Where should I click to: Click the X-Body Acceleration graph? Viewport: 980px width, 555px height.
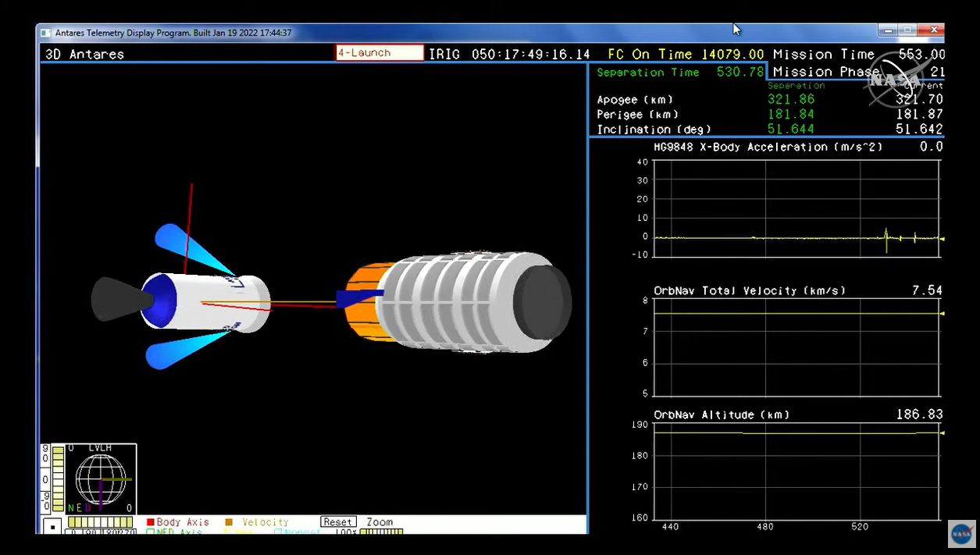pos(796,208)
